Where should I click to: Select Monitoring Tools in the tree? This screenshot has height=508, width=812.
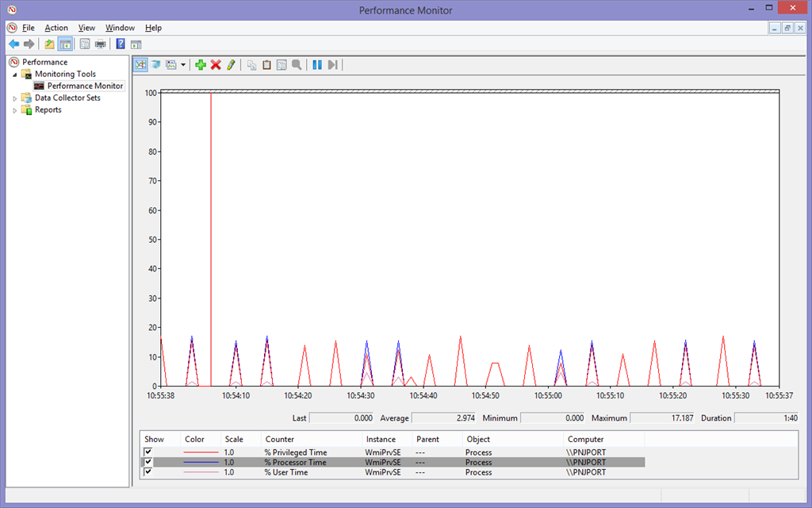click(65, 74)
